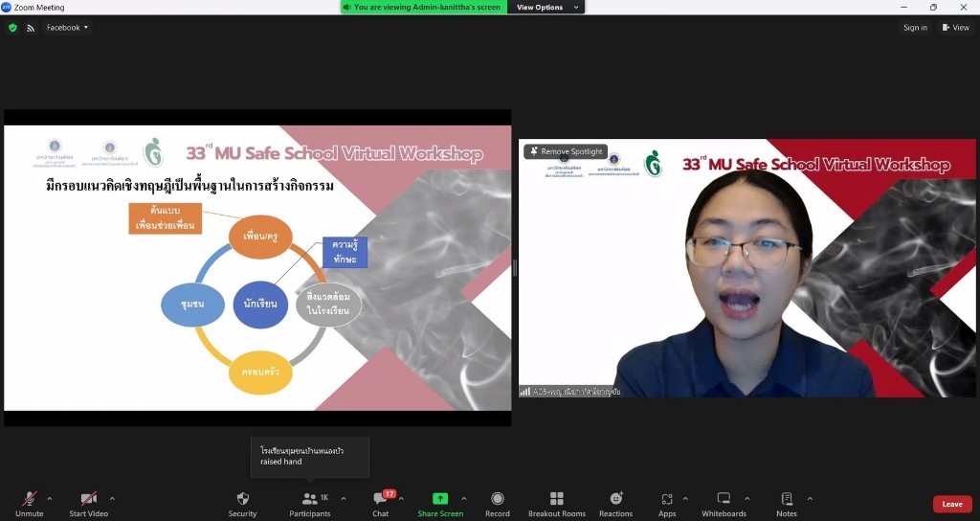
Task: Click Remove Spotlight on speaker video
Action: point(566,151)
